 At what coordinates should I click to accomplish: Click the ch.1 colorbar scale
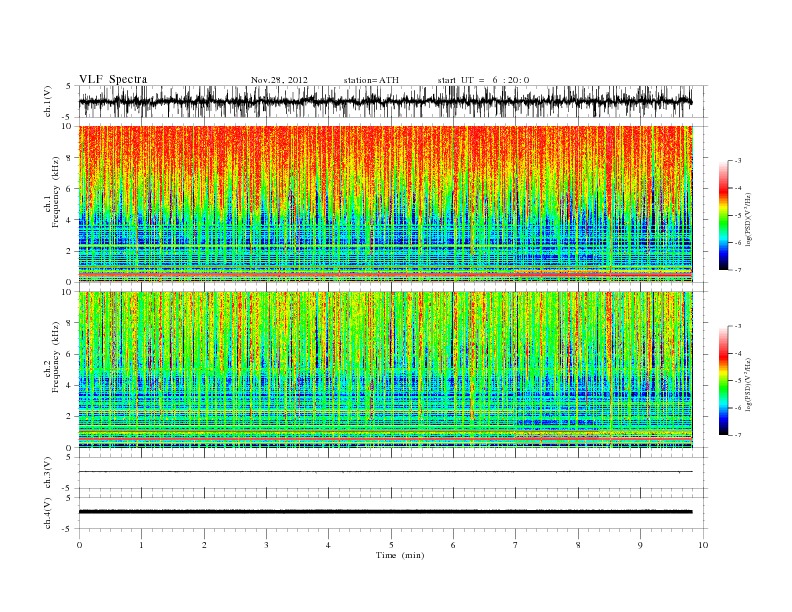coord(723,215)
